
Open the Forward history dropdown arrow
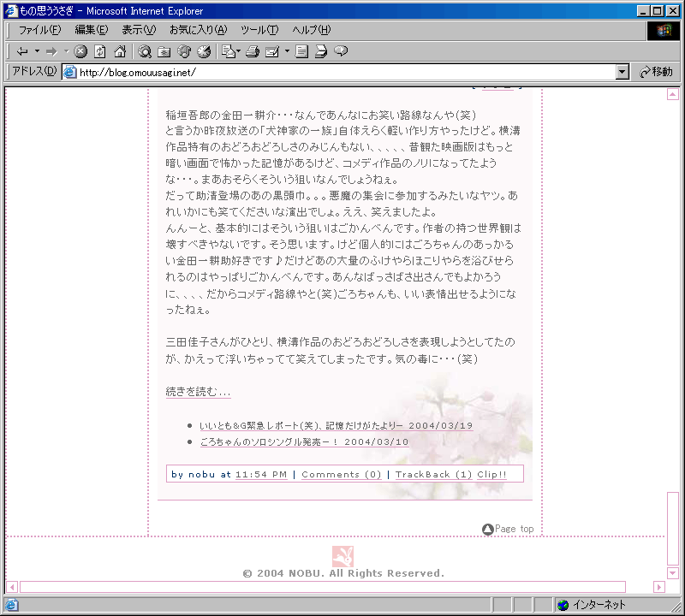coord(67,51)
